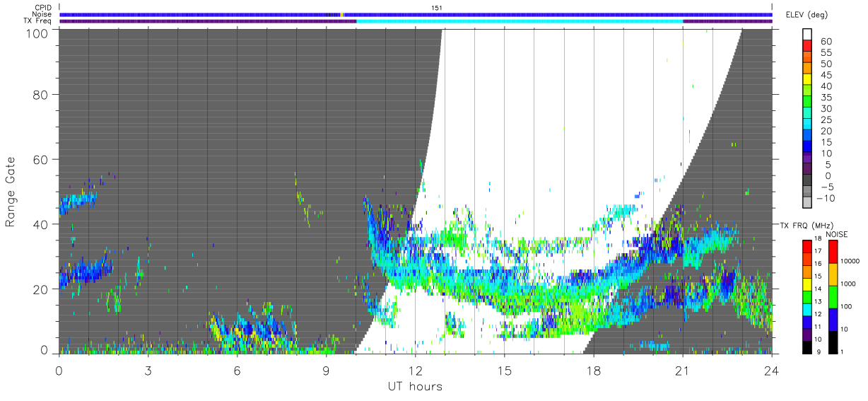The width and height of the screenshot is (868, 401).
Task: Click the −5 label on ELEV scale
Action: coord(827,187)
